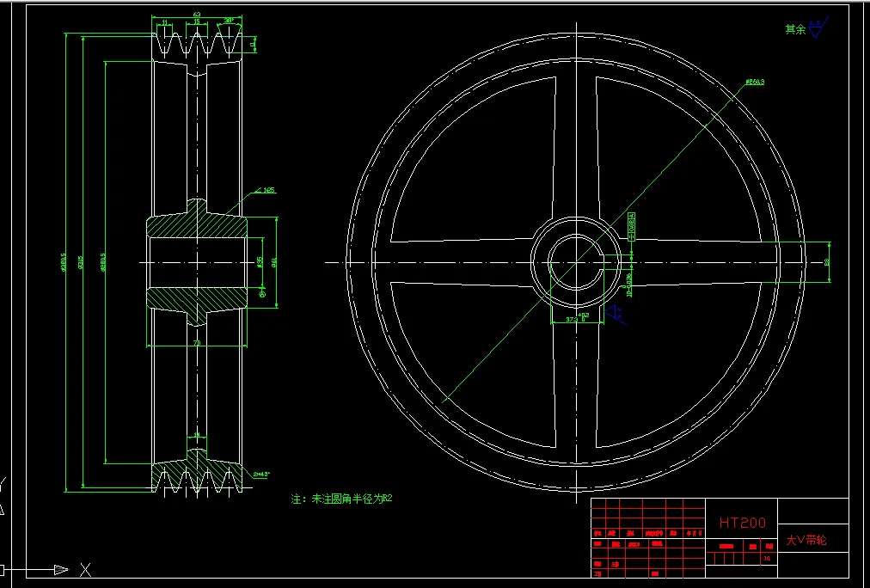This screenshot has height=588, width=870.
Task: Select the geometric tolerance frame near hub
Action: 631,226
